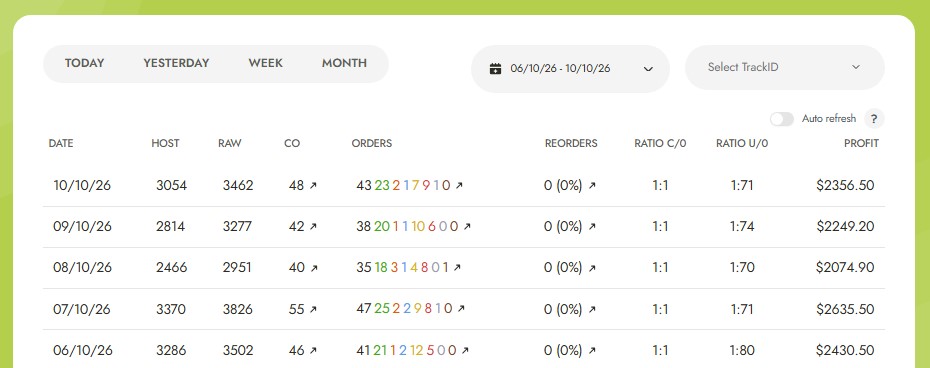Open orders arrow for 06/10/26 row
Screen dimensions: 930x368
tap(465, 351)
